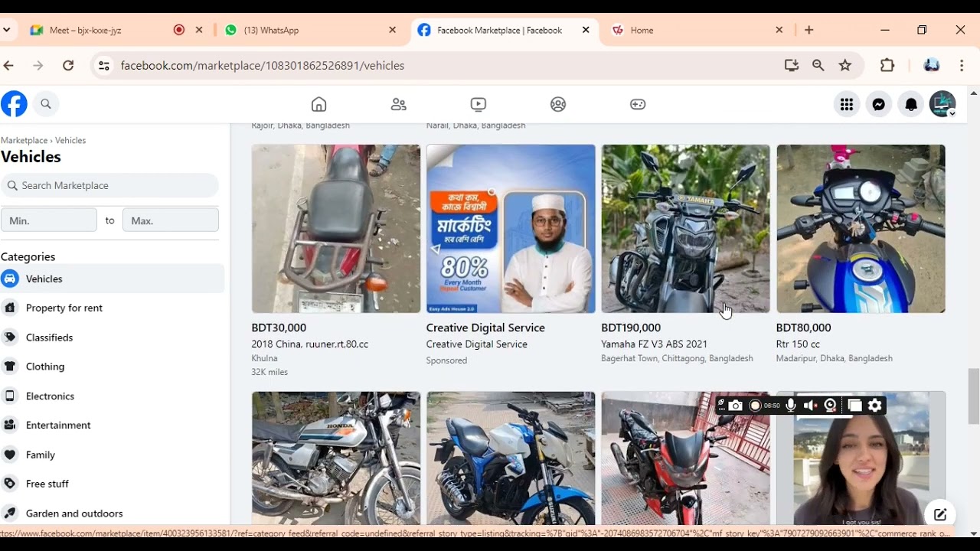Click the Facebook search magnifier icon
The height and width of the screenshot is (551, 980).
46,103
